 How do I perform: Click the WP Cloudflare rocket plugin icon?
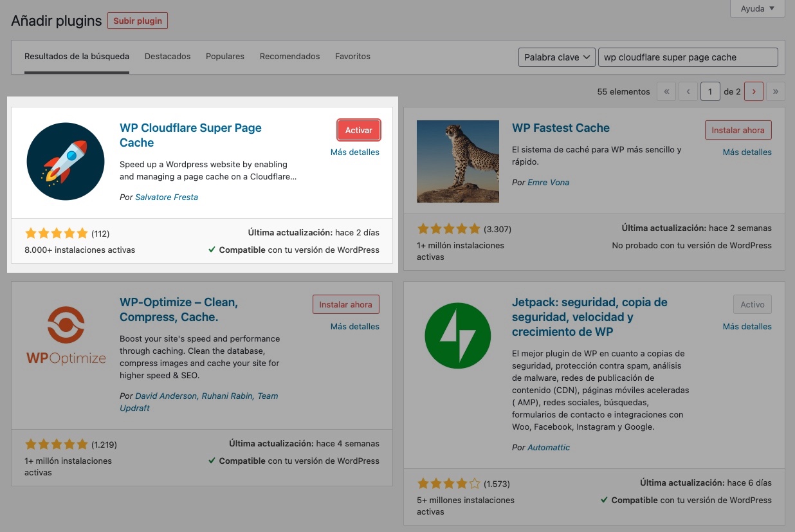[66, 161]
